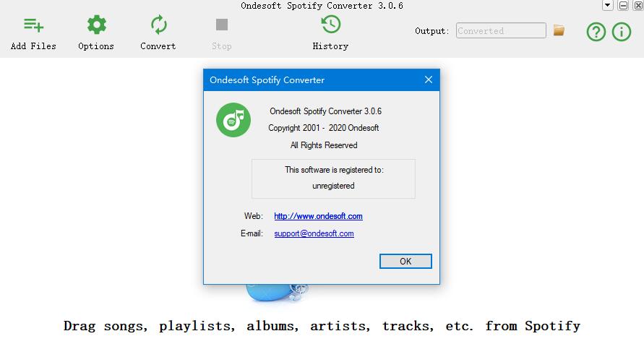Click the 'This software is registered to:' text
Image resolution: width=644 pixels, height=357 pixels.
[334, 170]
